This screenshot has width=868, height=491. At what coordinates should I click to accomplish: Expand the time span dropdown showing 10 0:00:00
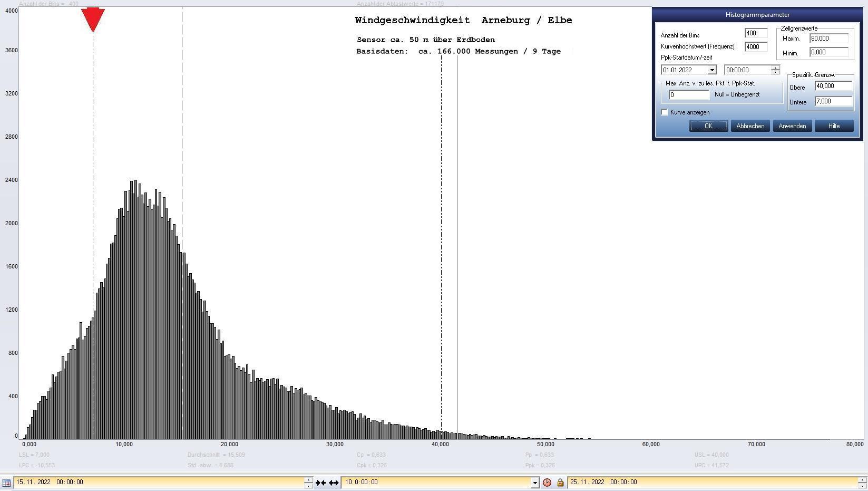tap(534, 483)
